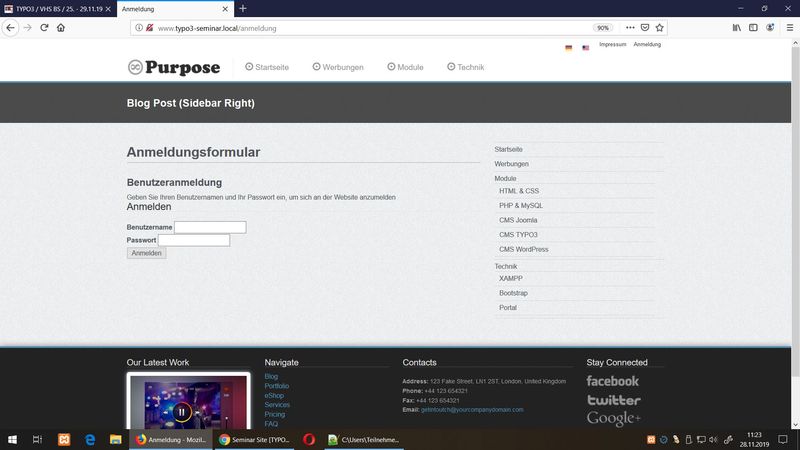Screen dimensions: 800x450
Task: Click the Passwort input field
Action: (x=194, y=240)
